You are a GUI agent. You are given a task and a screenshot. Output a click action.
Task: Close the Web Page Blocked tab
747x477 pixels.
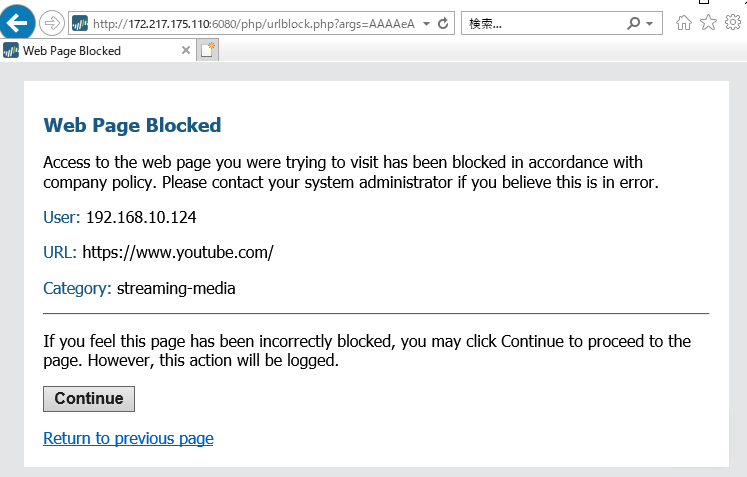click(186, 50)
